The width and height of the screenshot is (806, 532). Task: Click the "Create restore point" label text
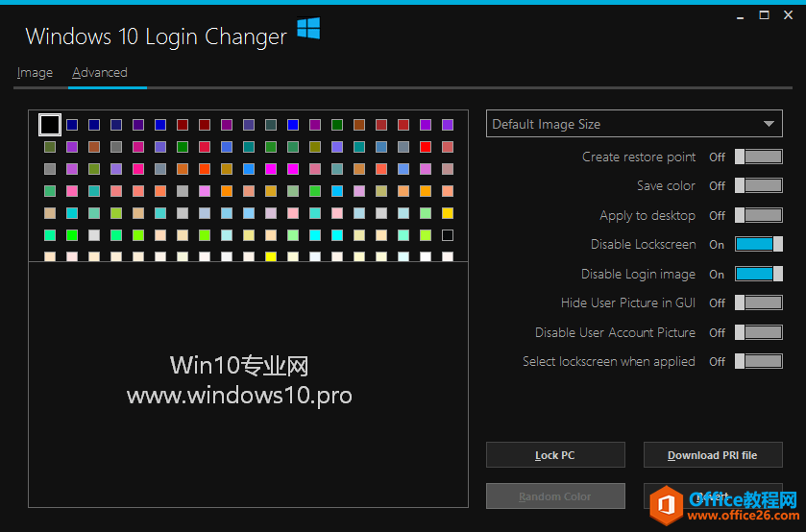pyautogui.click(x=639, y=157)
